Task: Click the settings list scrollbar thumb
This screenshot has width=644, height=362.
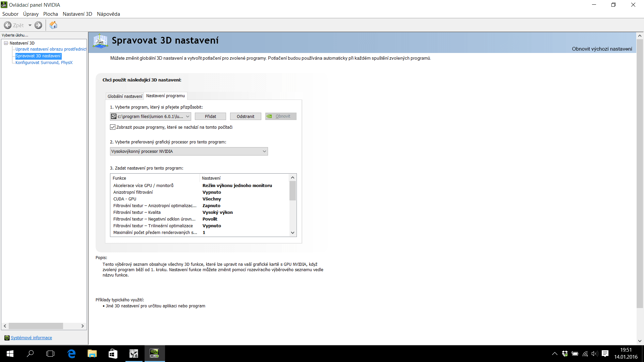Action: [292, 191]
